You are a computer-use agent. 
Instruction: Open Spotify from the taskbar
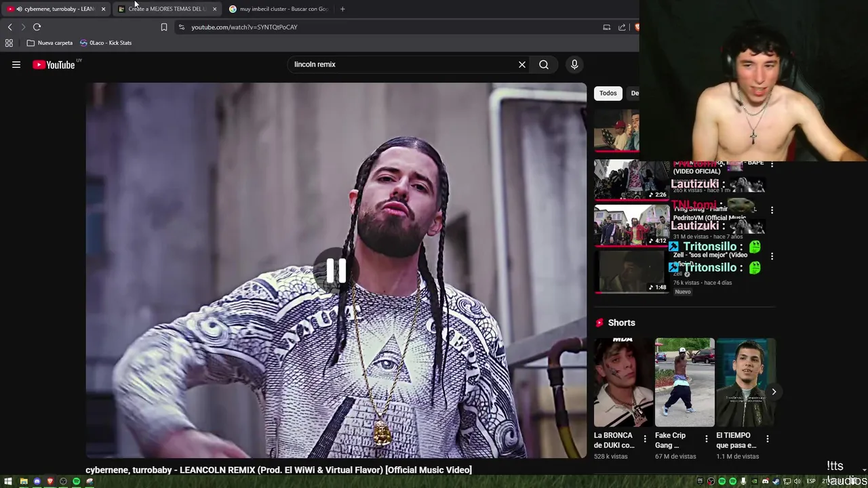77,481
